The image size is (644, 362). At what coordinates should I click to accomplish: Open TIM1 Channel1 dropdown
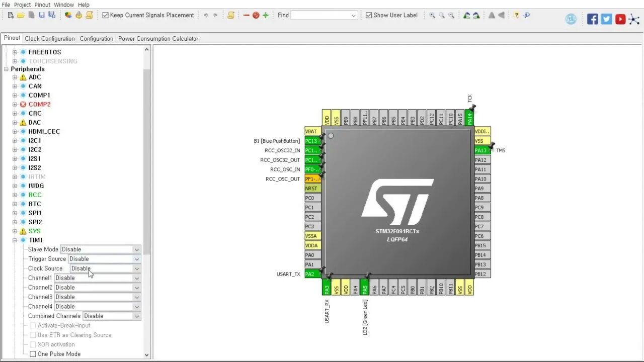[98, 278]
